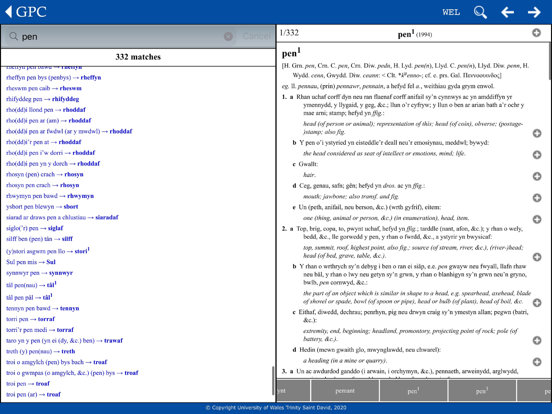
Task: Select the 'pen¹' tab in the bottom strip
Action: click(413, 391)
